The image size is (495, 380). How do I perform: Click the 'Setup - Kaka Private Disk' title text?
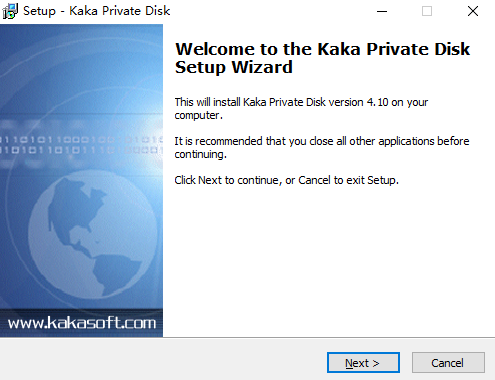97,11
